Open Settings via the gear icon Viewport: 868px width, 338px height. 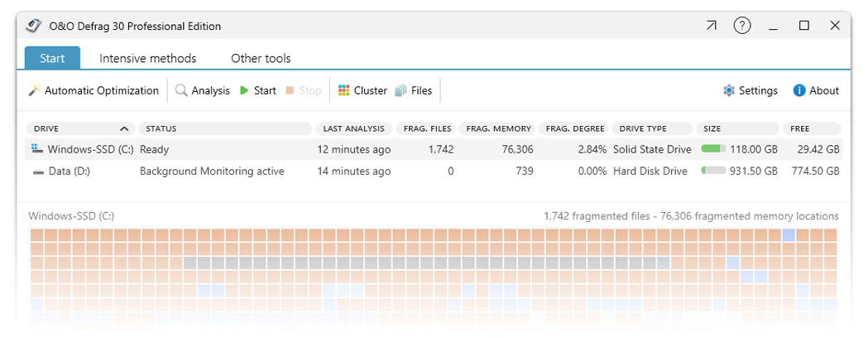[728, 91]
